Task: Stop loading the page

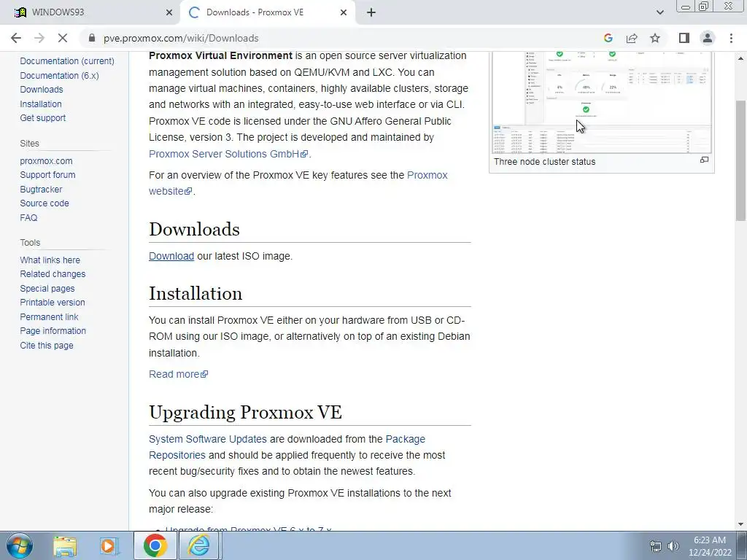Action: click(63, 38)
